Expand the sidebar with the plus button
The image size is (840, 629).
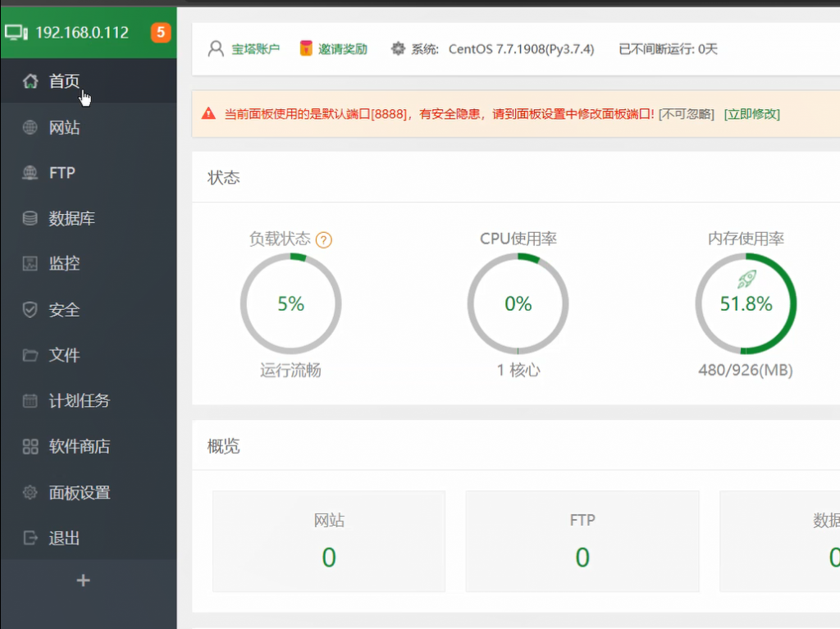[82, 580]
